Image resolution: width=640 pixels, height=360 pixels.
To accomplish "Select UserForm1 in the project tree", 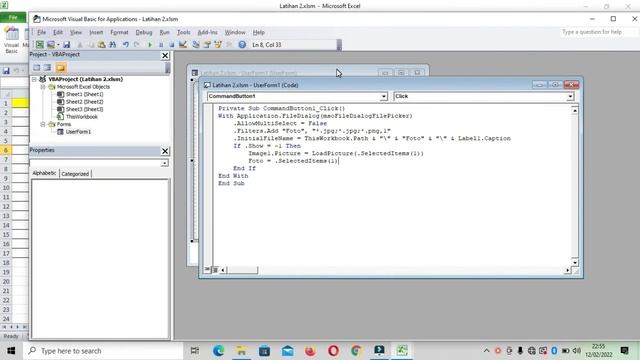I will click(x=78, y=132).
